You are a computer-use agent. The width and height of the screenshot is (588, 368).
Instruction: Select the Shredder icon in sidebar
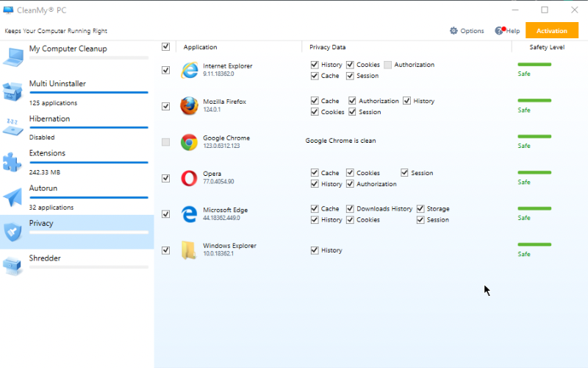coord(12,266)
